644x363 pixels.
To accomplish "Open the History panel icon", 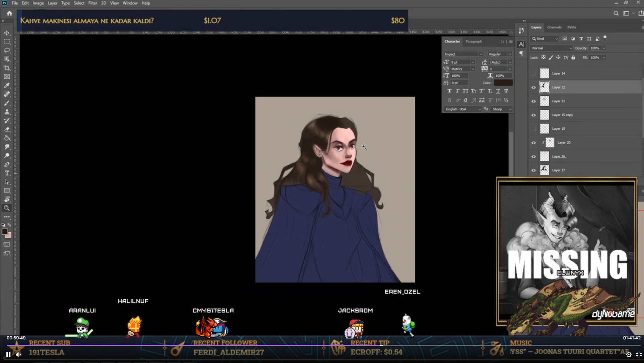I will coord(521,31).
